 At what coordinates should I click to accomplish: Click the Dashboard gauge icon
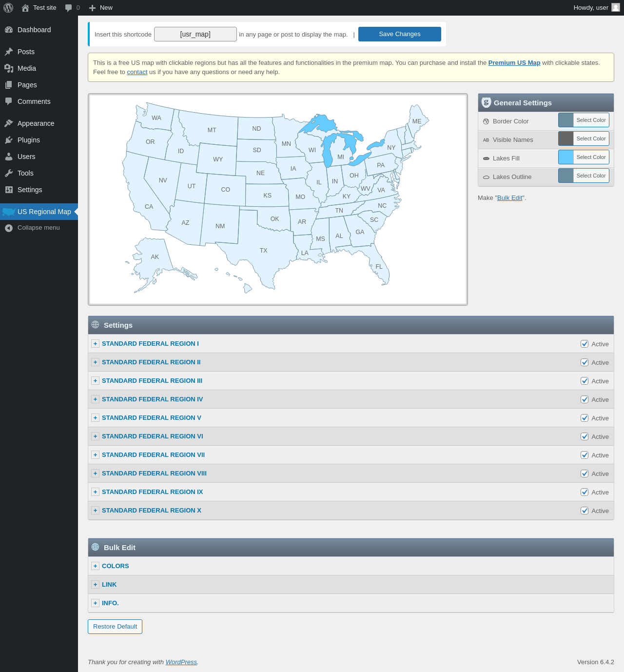pyautogui.click(x=9, y=30)
